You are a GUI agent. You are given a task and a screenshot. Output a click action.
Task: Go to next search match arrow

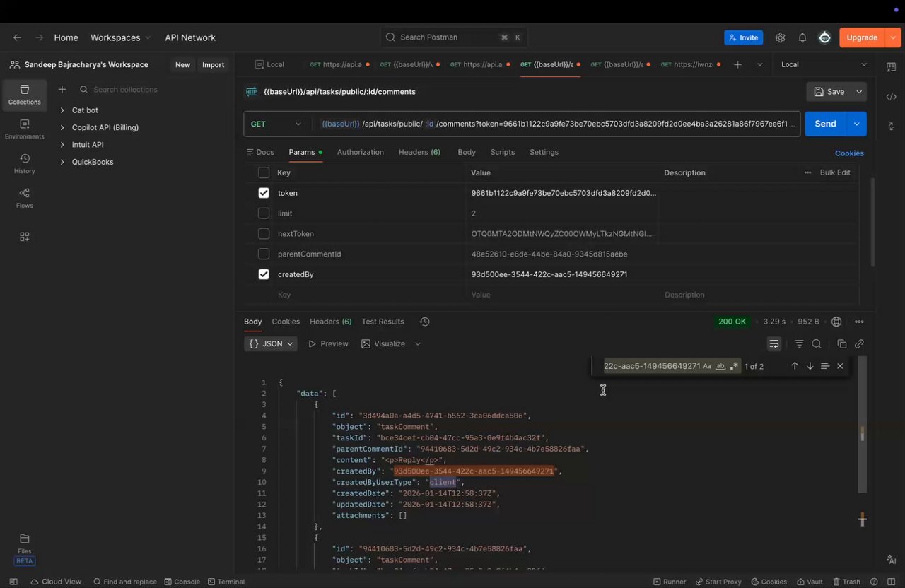[x=810, y=366]
